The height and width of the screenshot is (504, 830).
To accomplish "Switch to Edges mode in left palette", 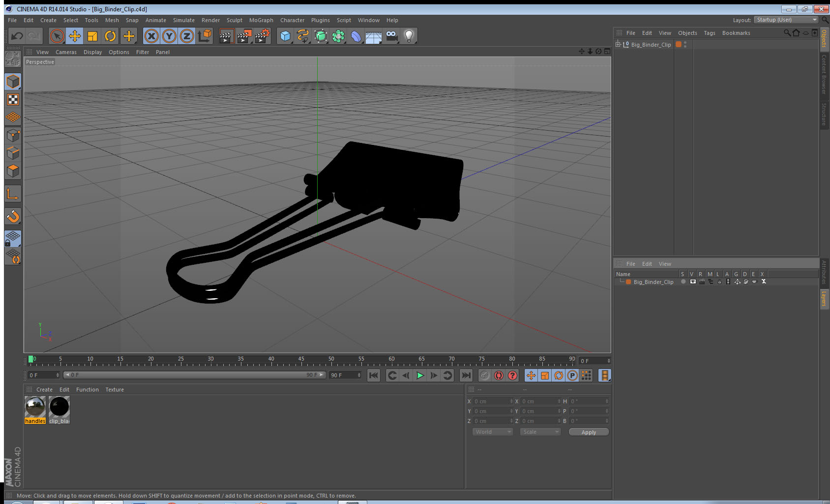I will point(13,153).
